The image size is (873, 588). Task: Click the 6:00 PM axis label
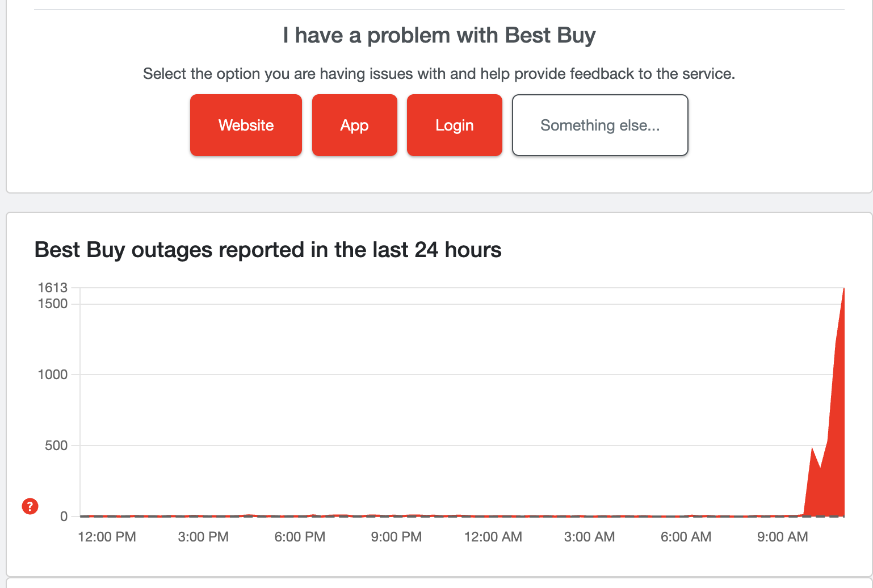300,536
